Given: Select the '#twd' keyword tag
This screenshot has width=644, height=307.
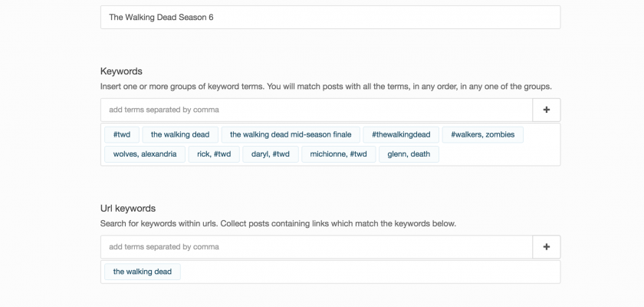Looking at the screenshot, I should [x=122, y=134].
